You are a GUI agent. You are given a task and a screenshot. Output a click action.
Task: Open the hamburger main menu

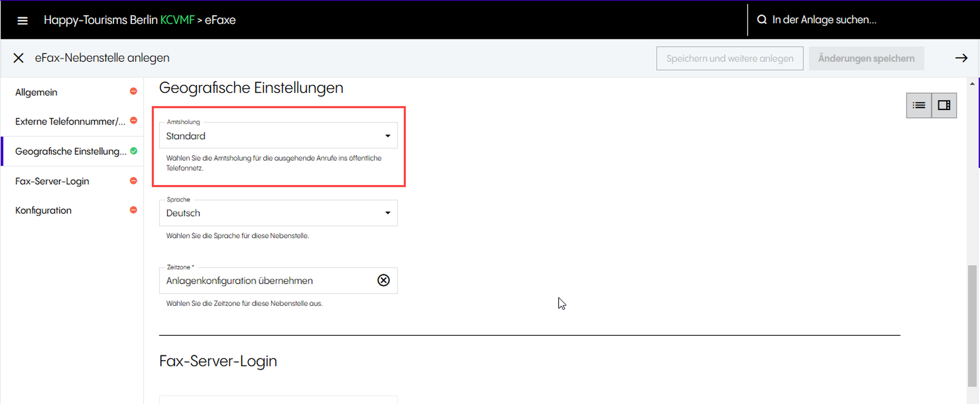pos(23,20)
